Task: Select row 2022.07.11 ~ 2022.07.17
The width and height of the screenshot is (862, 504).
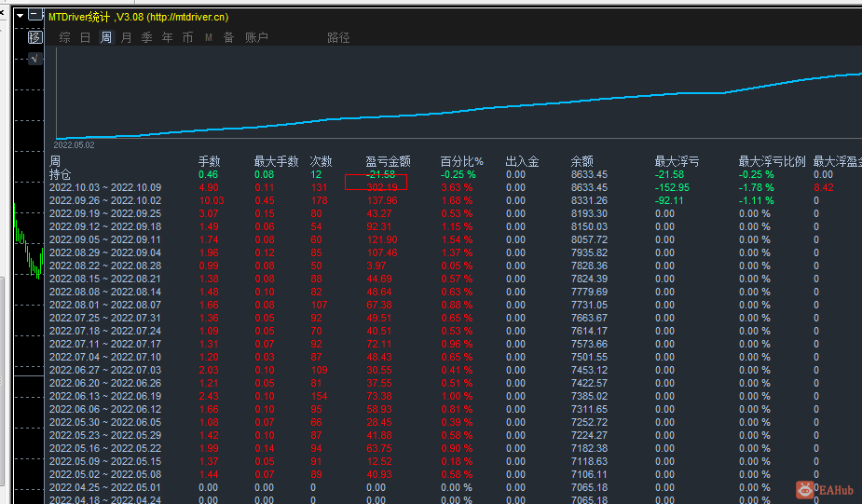Action: tap(105, 344)
